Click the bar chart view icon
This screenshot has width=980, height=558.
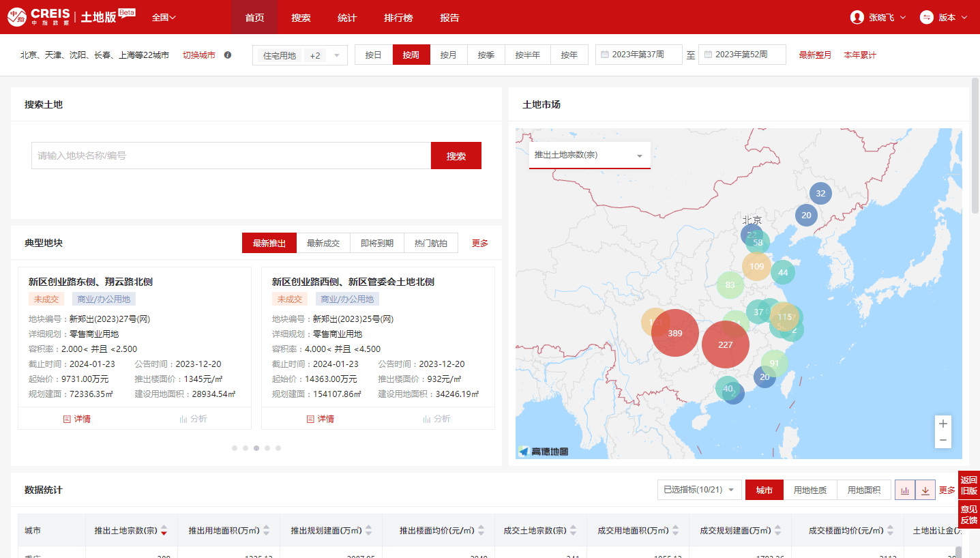[x=905, y=490]
